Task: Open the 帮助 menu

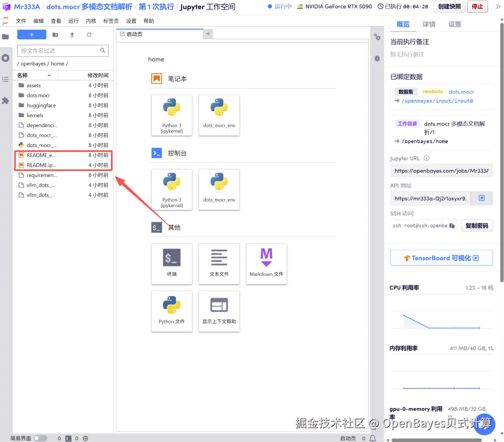Action: (x=148, y=21)
